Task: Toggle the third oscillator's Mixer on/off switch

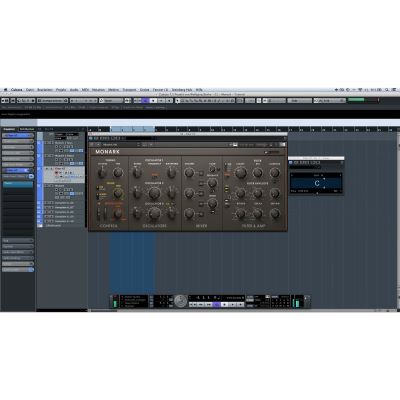Action: coord(201,214)
